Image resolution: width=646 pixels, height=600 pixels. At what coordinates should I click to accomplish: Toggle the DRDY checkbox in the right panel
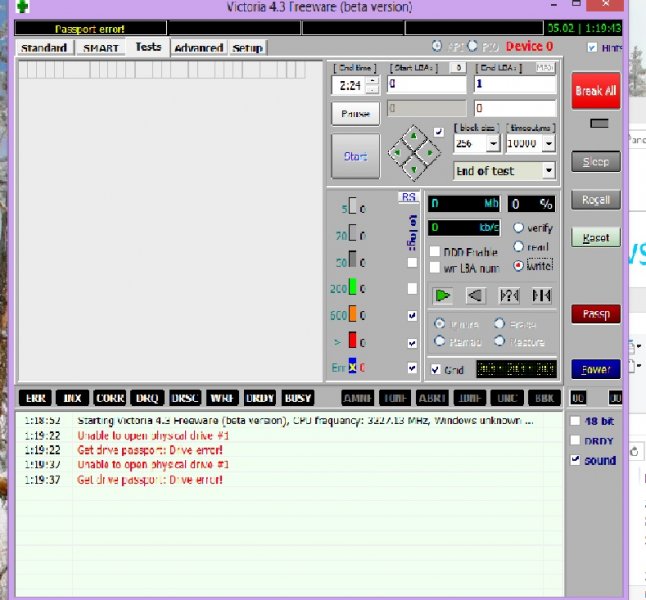point(575,440)
